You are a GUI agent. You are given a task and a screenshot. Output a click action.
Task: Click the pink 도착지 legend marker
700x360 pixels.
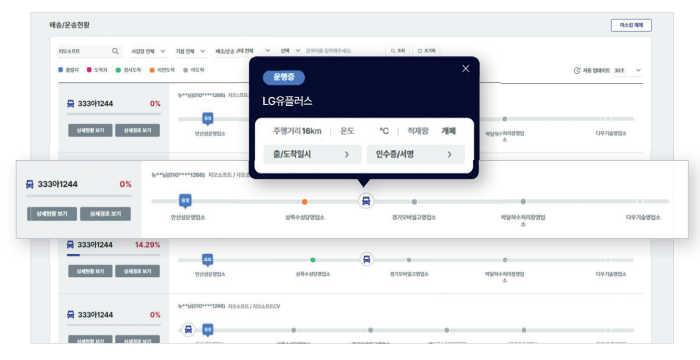pos(89,70)
